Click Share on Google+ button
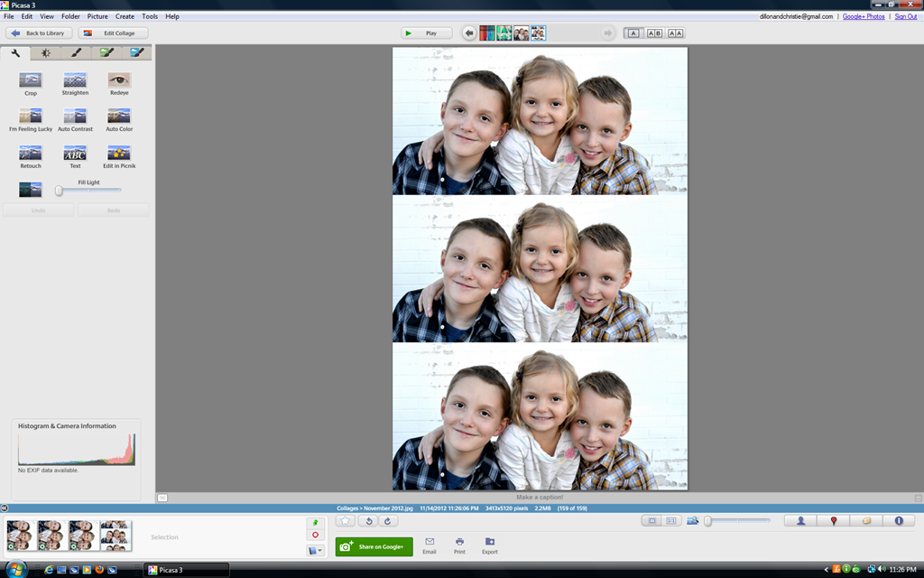This screenshot has width=924, height=578. pyautogui.click(x=374, y=546)
